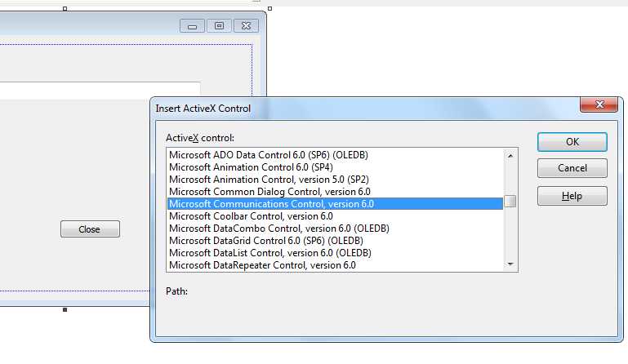Image resolution: width=628 pixels, height=364 pixels.
Task: Select Microsoft Common Dialog Control, version 6.0
Action: [335, 192]
